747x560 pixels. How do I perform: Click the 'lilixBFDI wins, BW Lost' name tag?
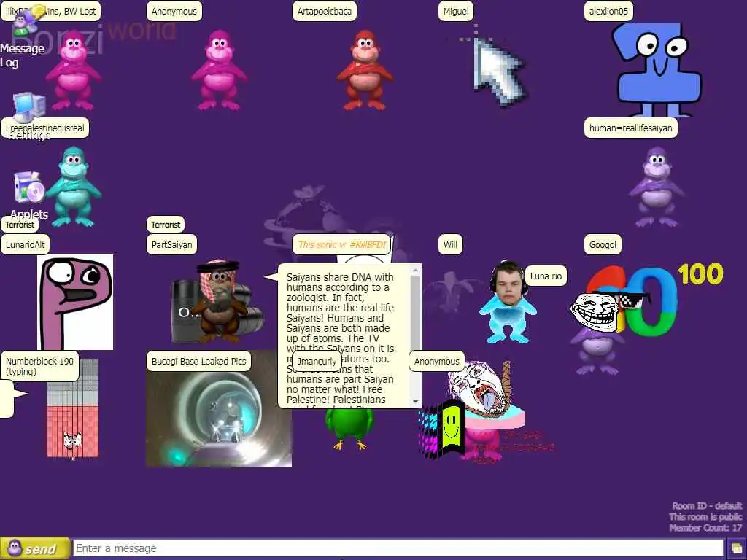pos(50,11)
